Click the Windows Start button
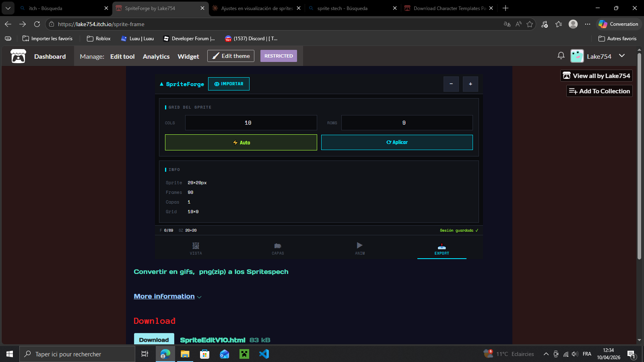Viewport: 644px width, 362px height. click(10, 354)
